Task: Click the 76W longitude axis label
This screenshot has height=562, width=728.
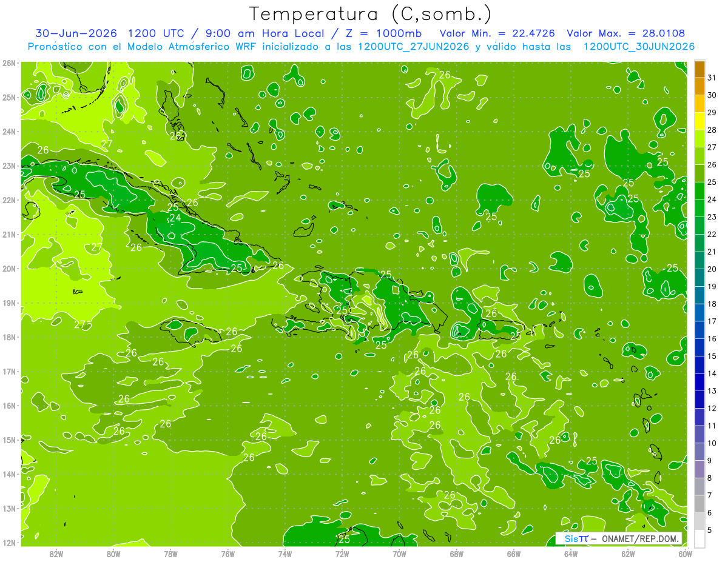Action: click(227, 554)
